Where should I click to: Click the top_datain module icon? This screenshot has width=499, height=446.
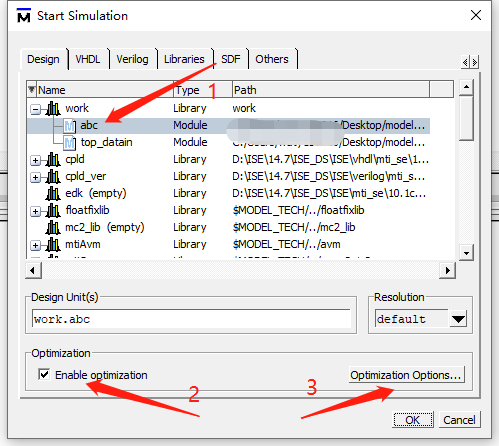point(69,143)
